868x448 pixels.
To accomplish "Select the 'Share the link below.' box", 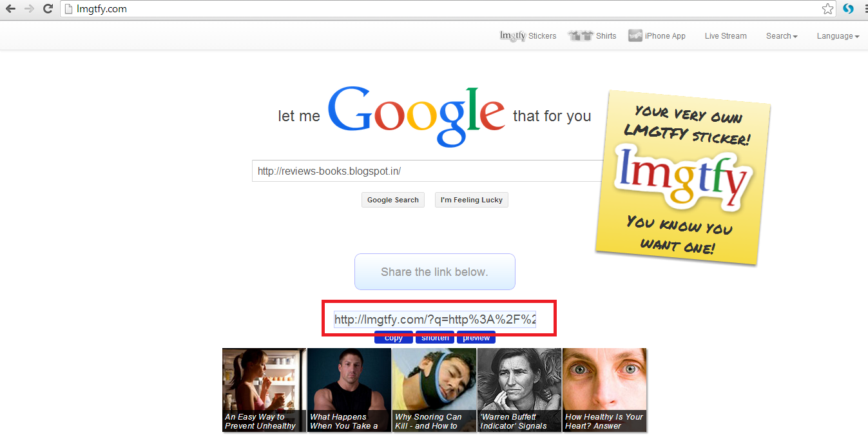I will pyautogui.click(x=435, y=272).
